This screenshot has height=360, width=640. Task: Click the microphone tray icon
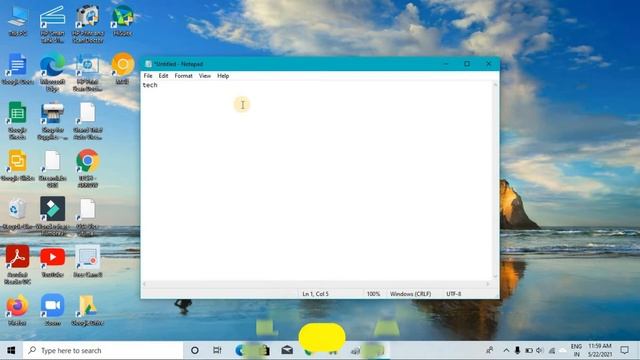point(517,350)
